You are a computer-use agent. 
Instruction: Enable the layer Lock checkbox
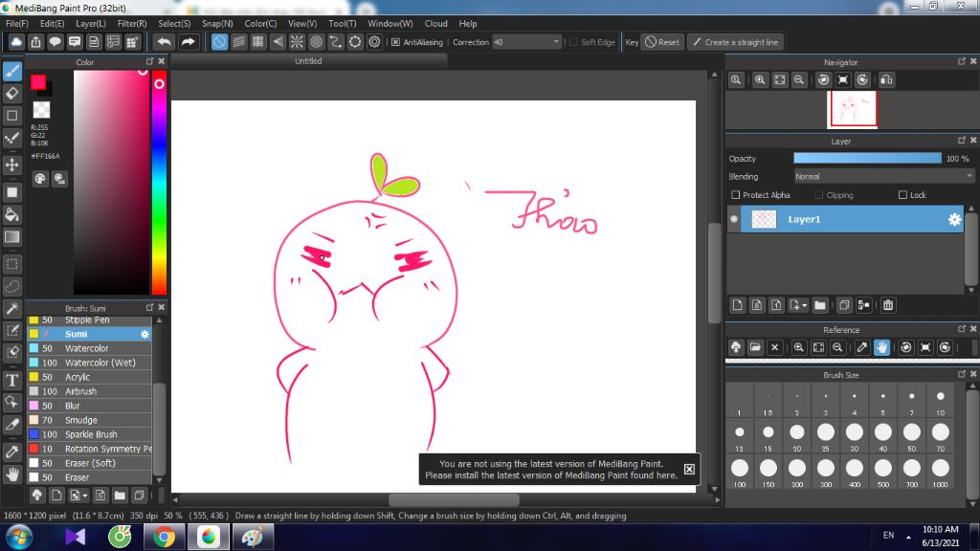[902, 195]
